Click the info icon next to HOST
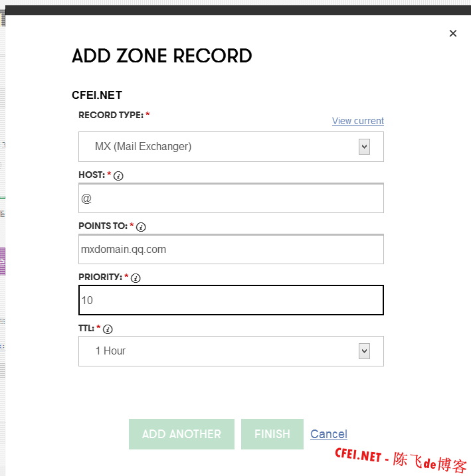This screenshot has width=471, height=476. (118, 176)
